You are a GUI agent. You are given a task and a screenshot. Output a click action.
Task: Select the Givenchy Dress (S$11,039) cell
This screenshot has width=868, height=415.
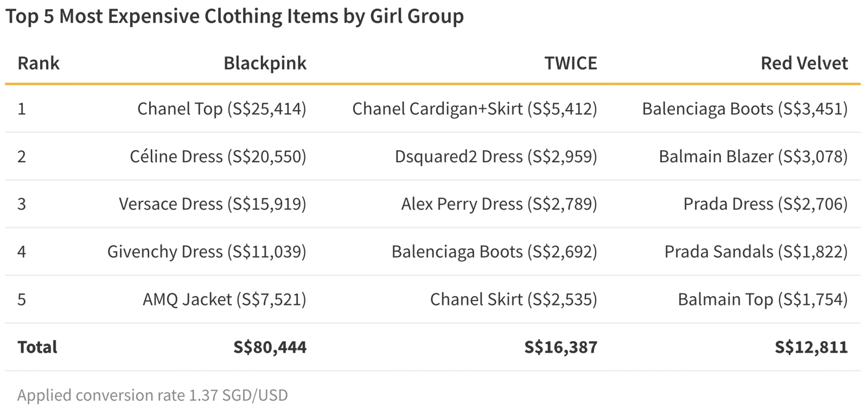point(207,252)
